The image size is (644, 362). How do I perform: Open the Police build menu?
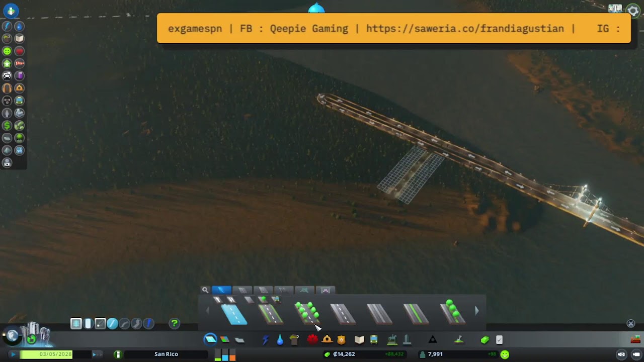(342, 340)
